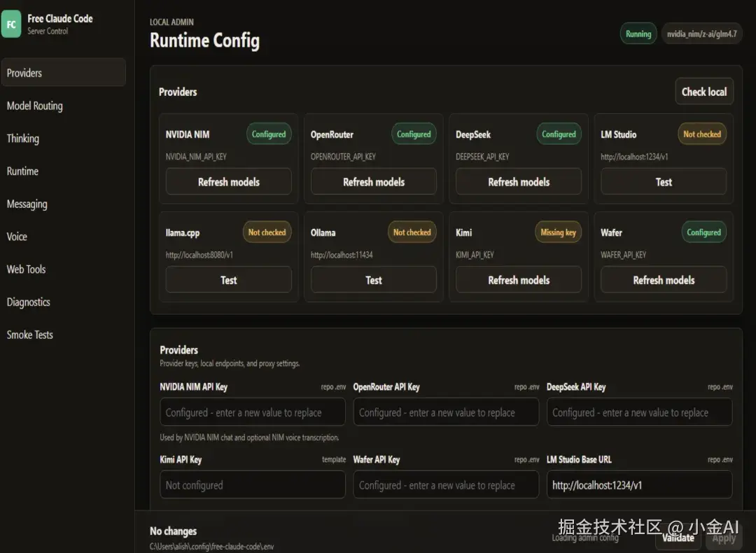Viewport: 756px width, 553px height.
Task: Test the Ollama provider
Action: pos(374,280)
